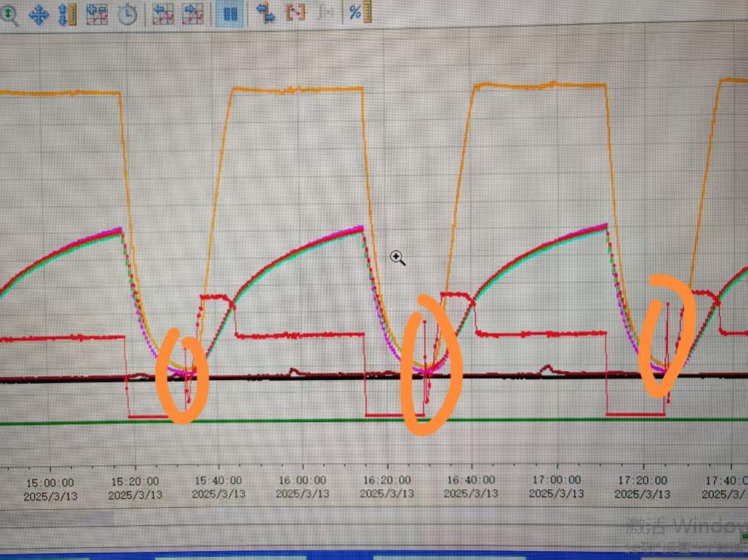Screen dimensions: 748x560
Task: Select the zoom magnifier tool
Action: 11,14
